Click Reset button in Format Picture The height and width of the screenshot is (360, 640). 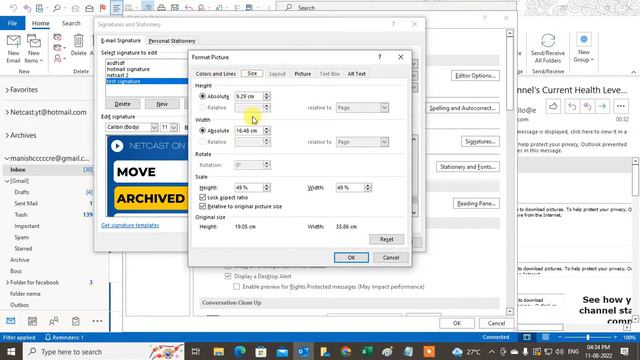tap(387, 239)
